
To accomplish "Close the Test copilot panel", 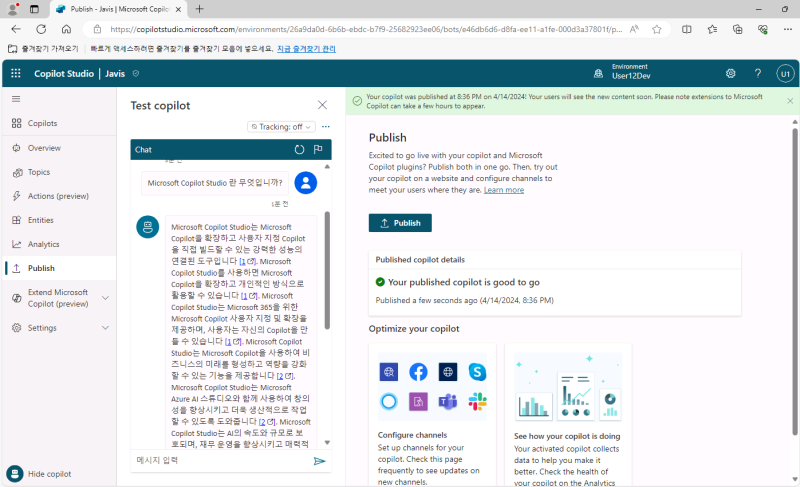I will pyautogui.click(x=322, y=105).
